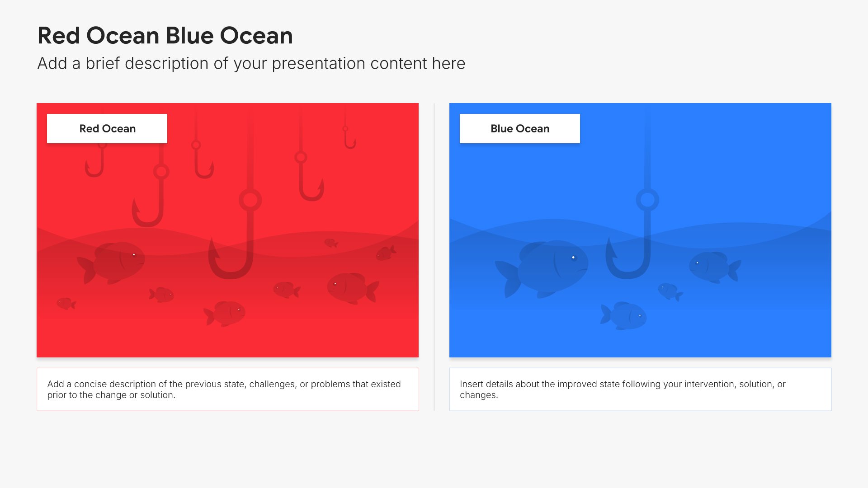
Task: Select the Red Ocean Blue Ocean title
Action: 165,36
